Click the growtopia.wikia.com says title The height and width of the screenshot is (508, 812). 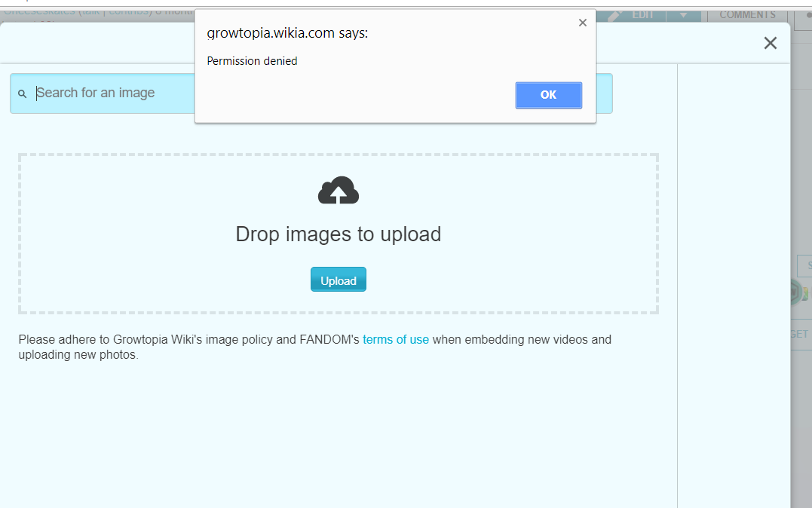(x=287, y=33)
